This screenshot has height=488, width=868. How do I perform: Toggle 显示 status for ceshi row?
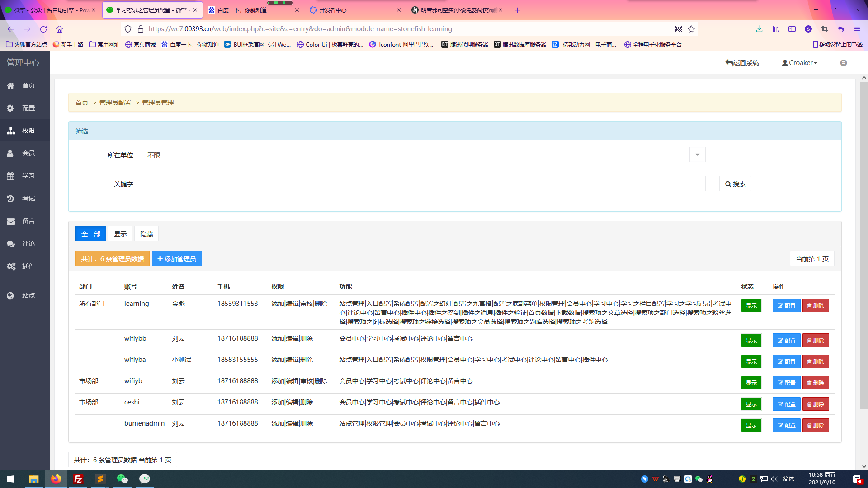click(751, 404)
